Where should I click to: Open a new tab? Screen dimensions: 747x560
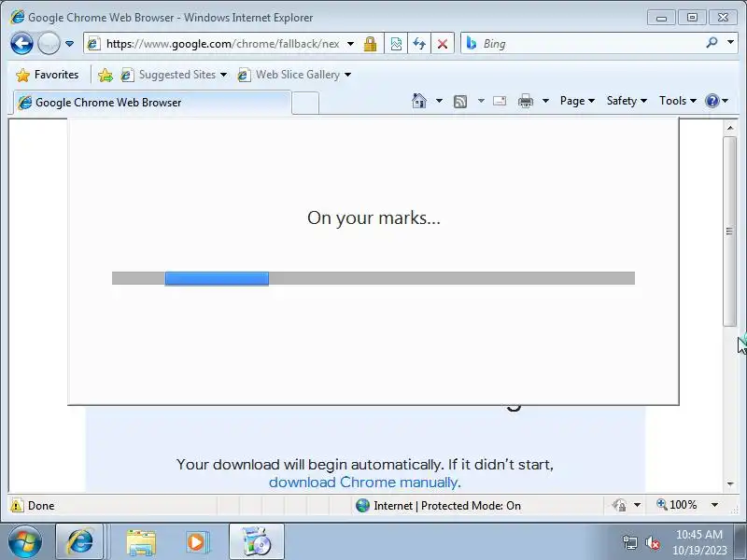[305, 103]
